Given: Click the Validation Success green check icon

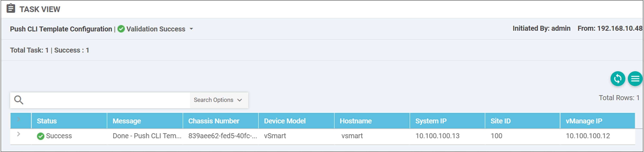Looking at the screenshot, I should click(121, 29).
